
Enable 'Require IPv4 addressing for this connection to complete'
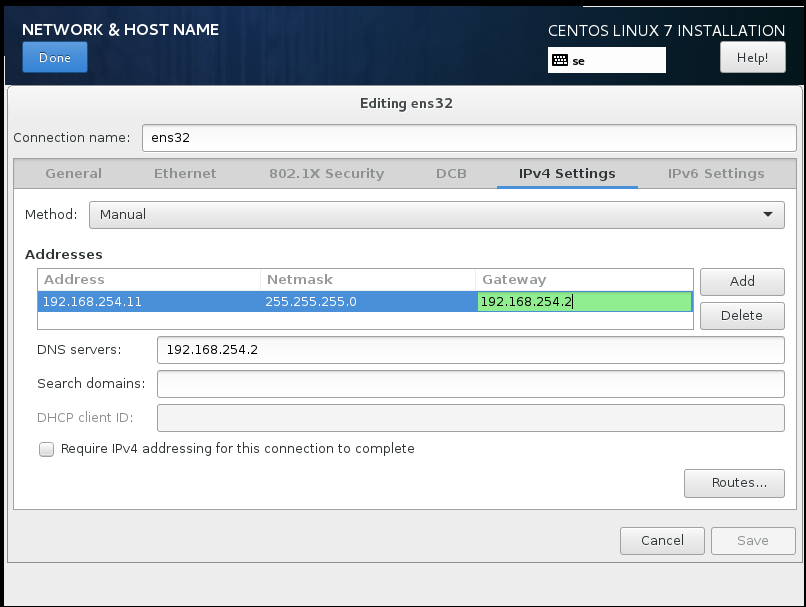click(46, 449)
